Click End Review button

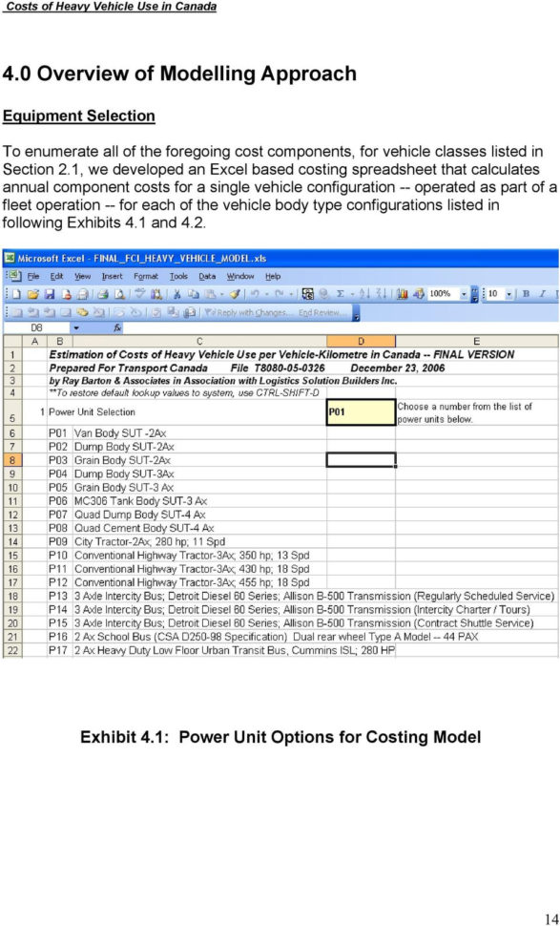point(321,312)
